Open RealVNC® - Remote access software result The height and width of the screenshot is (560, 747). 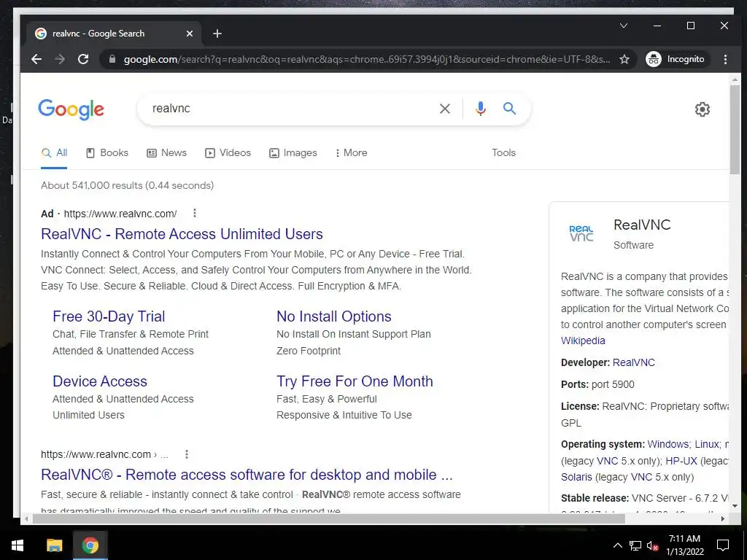click(x=247, y=474)
